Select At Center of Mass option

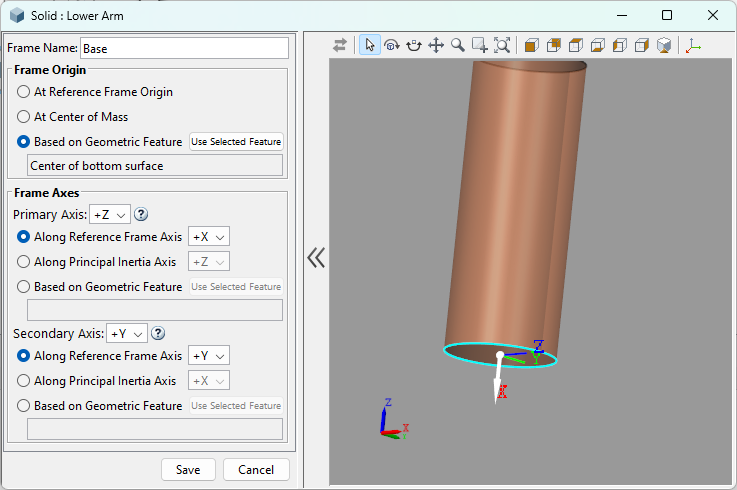(x=23, y=117)
